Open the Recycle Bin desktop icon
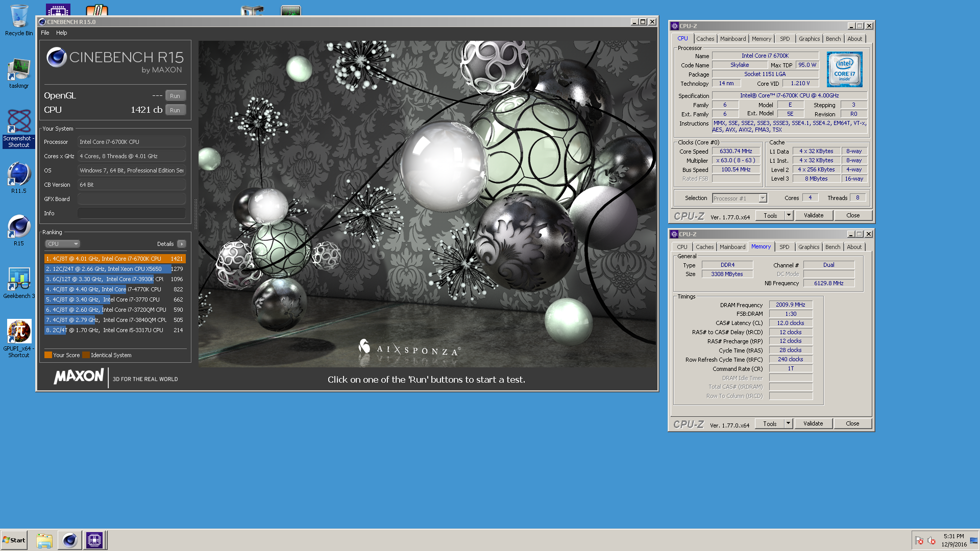 click(19, 20)
